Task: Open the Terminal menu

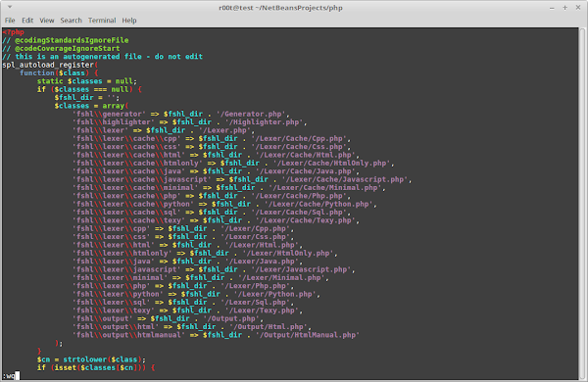Action: click(x=102, y=21)
